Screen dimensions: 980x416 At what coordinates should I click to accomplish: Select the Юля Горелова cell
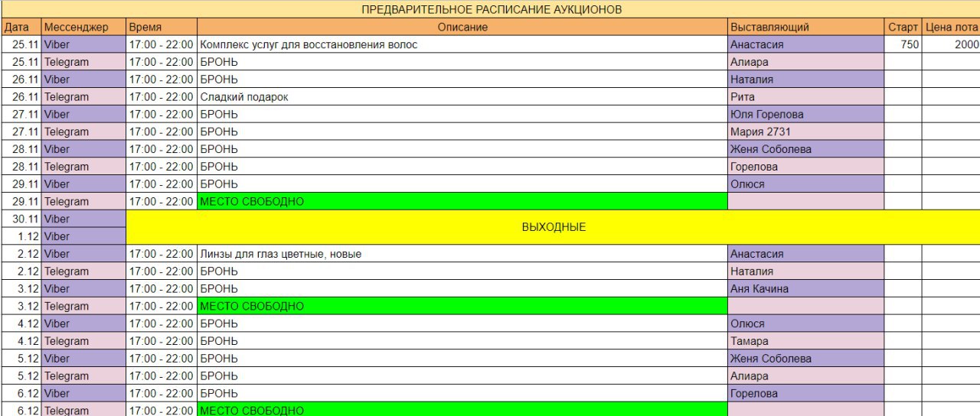tap(806, 114)
